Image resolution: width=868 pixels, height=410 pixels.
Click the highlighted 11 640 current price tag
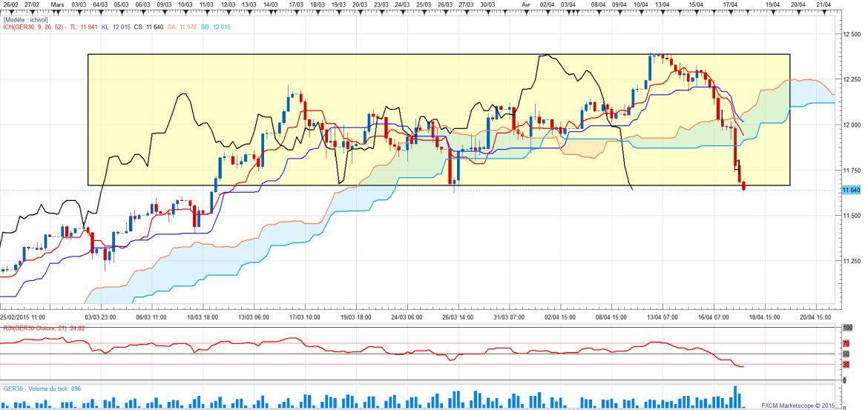852,190
